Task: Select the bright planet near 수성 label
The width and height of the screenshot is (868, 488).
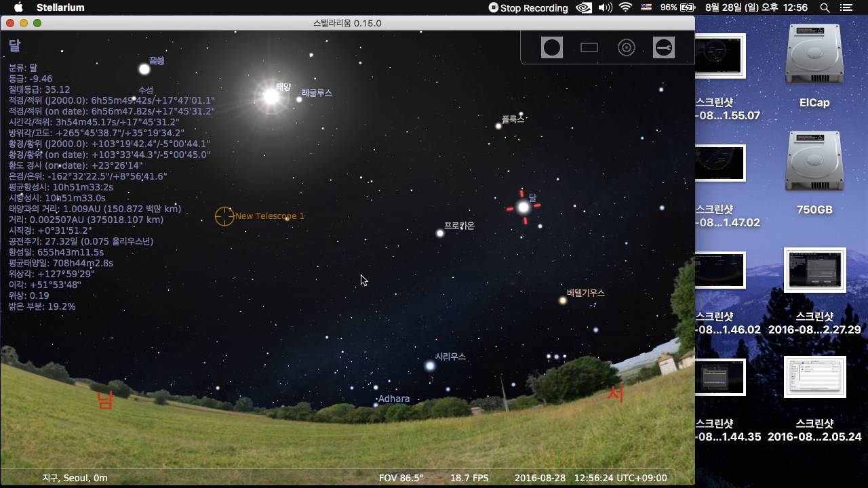Action: point(144,69)
